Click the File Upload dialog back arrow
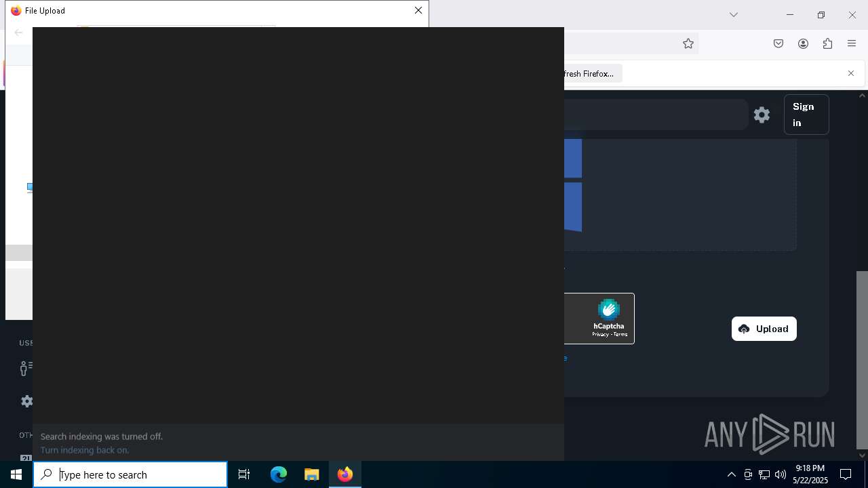Viewport: 868px width, 488px height. [18, 32]
